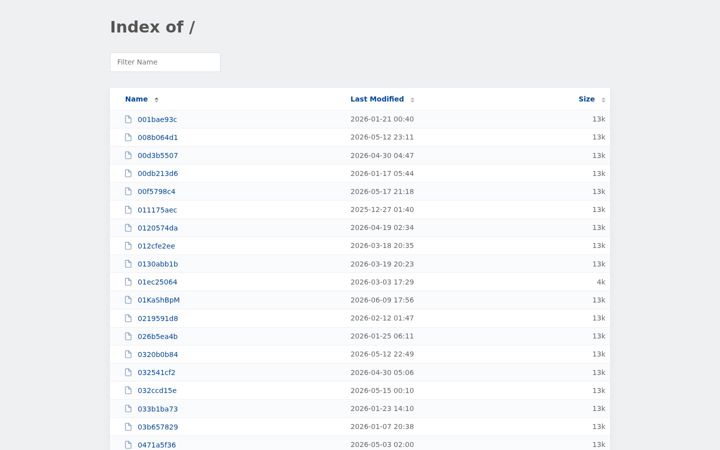Toggle sort arrows beside Name column
The height and width of the screenshot is (450, 720).
(x=156, y=100)
